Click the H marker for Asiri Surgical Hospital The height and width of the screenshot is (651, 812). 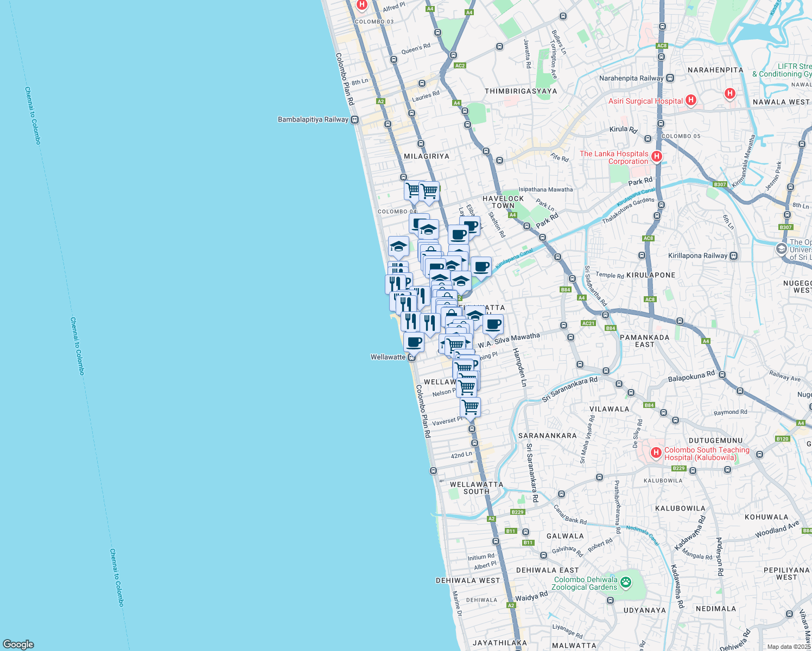pyautogui.click(x=691, y=100)
